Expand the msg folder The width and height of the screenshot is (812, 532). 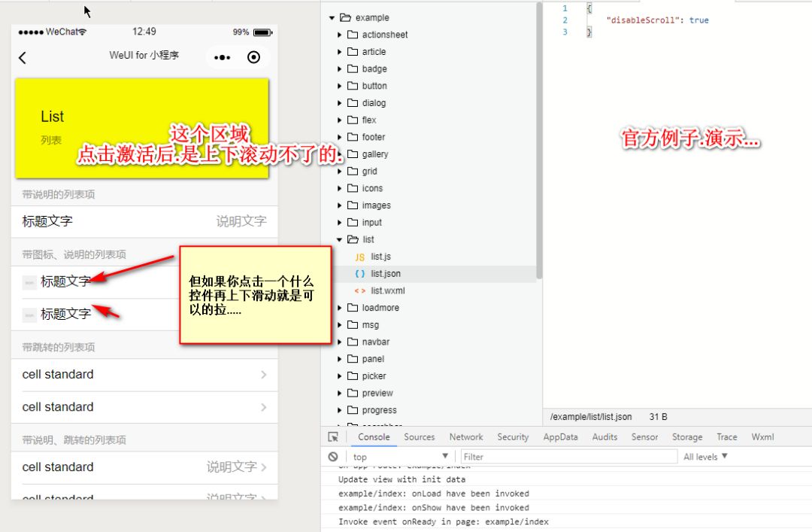click(339, 325)
